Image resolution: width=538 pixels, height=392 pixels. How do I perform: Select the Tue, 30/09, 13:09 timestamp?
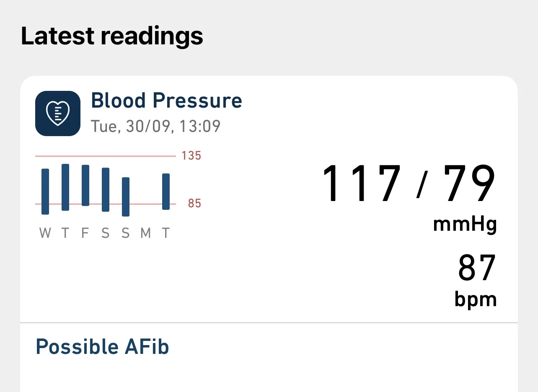tap(155, 126)
